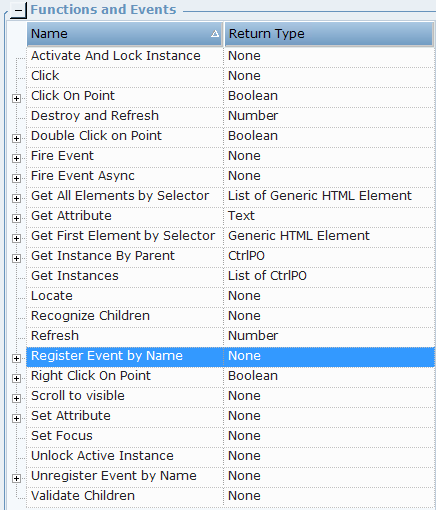Sort by the Return Type column header
Image resolution: width=436 pixels, height=510 pixels.
(329, 34)
